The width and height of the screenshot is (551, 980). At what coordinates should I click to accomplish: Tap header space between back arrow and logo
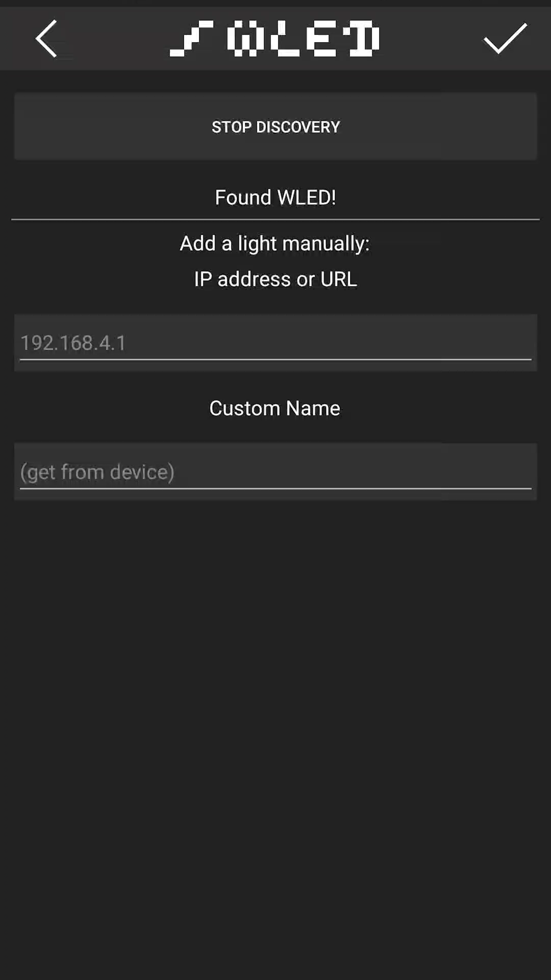(x=113, y=39)
